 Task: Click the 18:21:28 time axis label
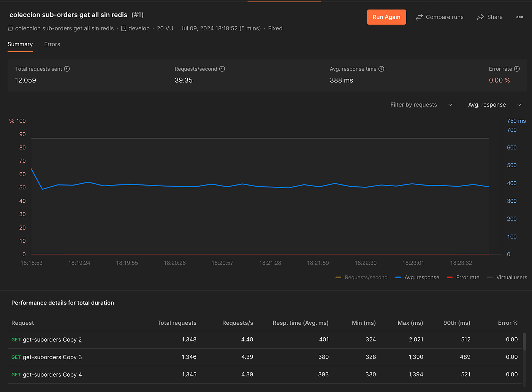270,263
